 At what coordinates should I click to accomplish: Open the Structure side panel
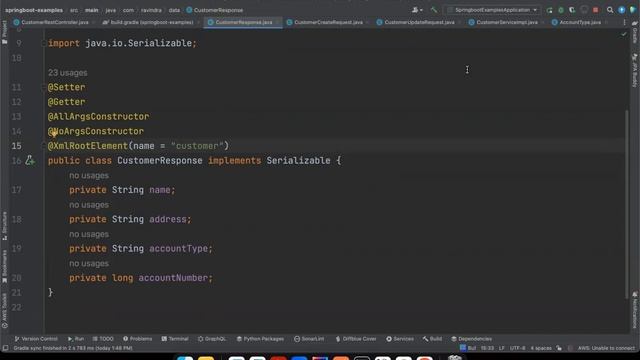coord(4,226)
